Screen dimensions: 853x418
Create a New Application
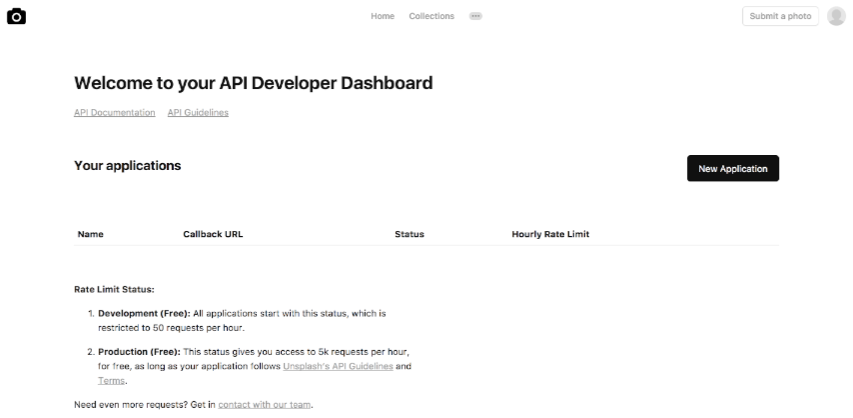tap(732, 169)
